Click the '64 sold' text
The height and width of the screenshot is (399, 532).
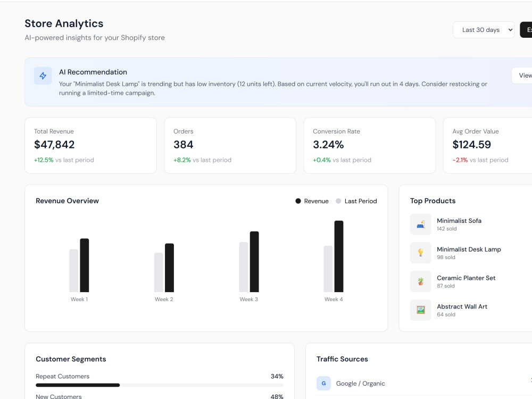(x=446, y=314)
